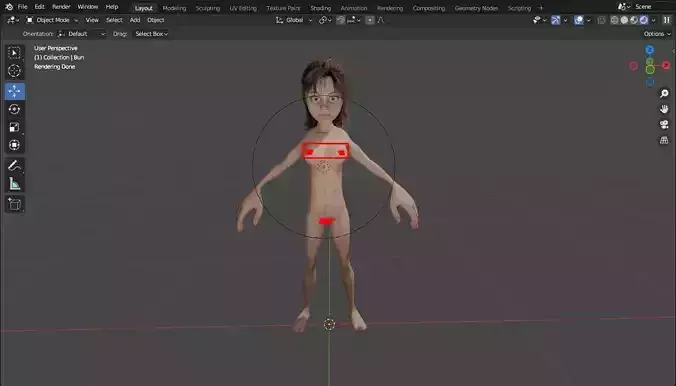Select the Select Box tool
The width and height of the screenshot is (676, 386).
click(14, 53)
